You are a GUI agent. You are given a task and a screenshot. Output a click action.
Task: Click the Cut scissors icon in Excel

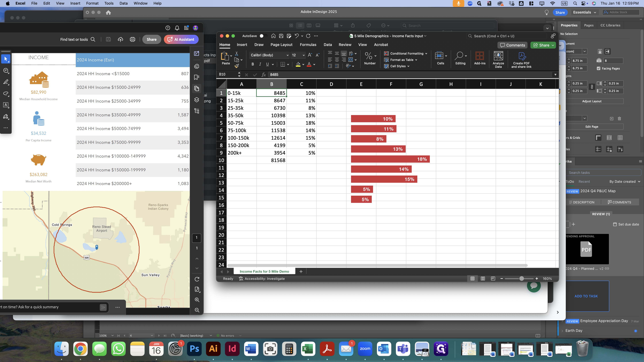click(236, 53)
